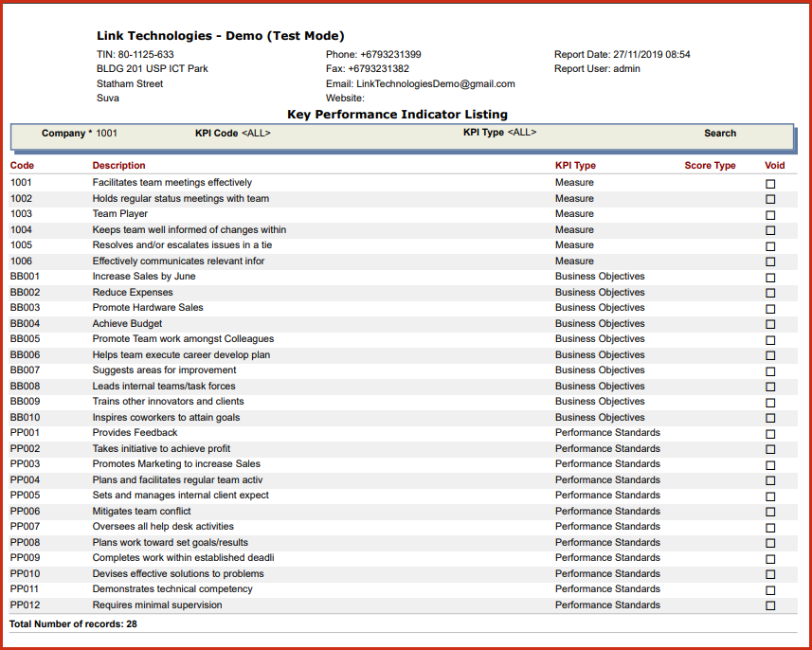
Task: Click 'Resolves and/or escalates issues in a tie'
Action: point(182,244)
